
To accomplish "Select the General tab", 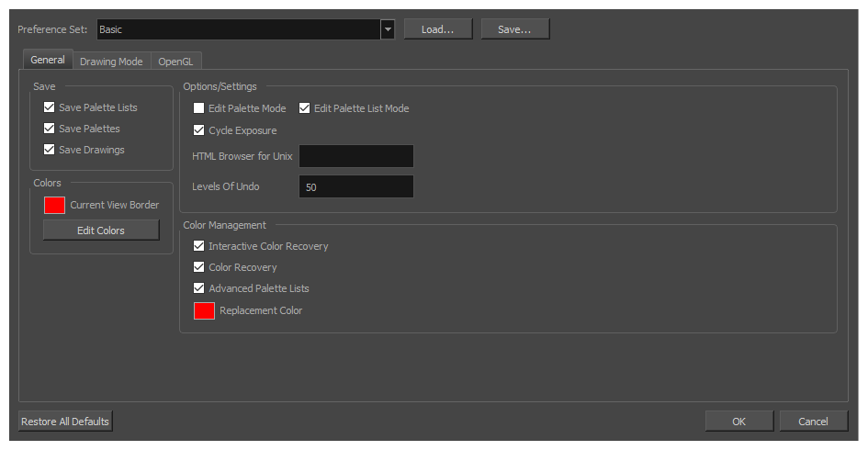I will point(48,60).
